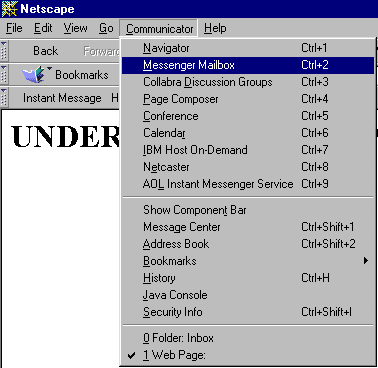378x368 pixels.
Task: Expand the Bookmarks submenu arrow
Action: (x=366, y=261)
